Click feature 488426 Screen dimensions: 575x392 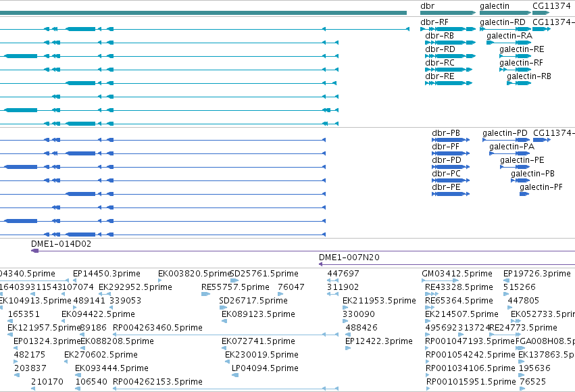point(361,328)
